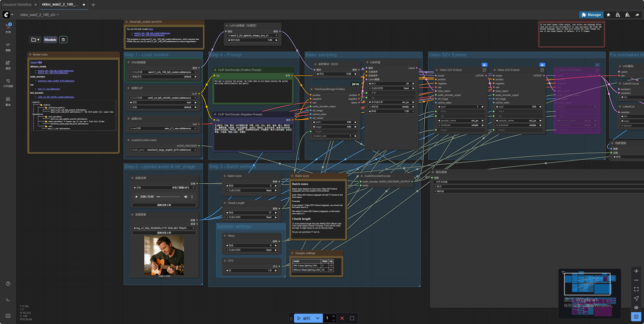644x324 pixels.
Task: Change the LoRA name combo in LoRA loader
Action: pos(253,35)
